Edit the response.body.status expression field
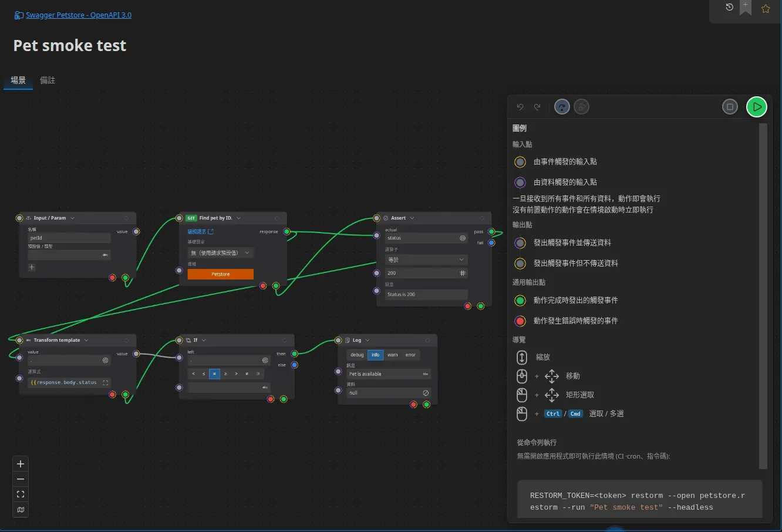The width and height of the screenshot is (782, 532). click(69, 382)
